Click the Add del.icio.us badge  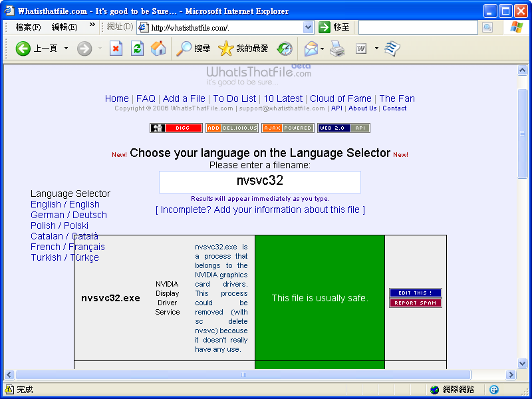[232, 128]
